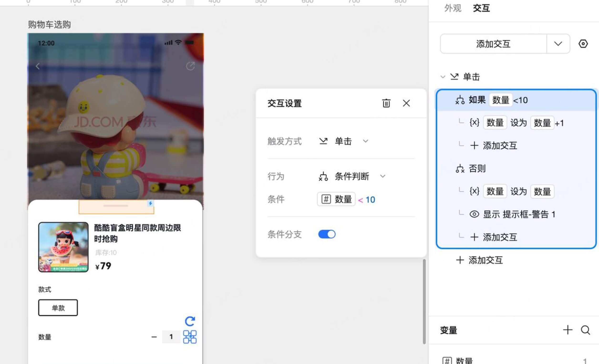Click the hexagon settings icon beside 添加交互

click(x=583, y=44)
